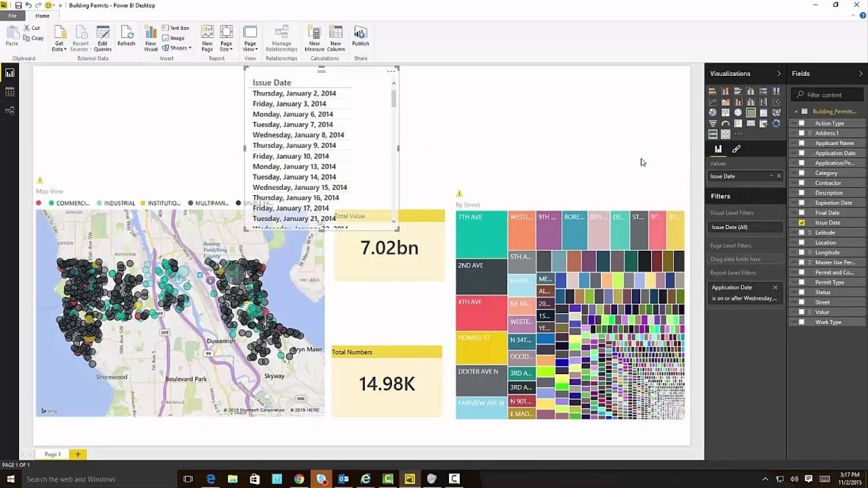Screen dimensions: 868x488
Task: Select the map visualization icon
Action: 738,113
